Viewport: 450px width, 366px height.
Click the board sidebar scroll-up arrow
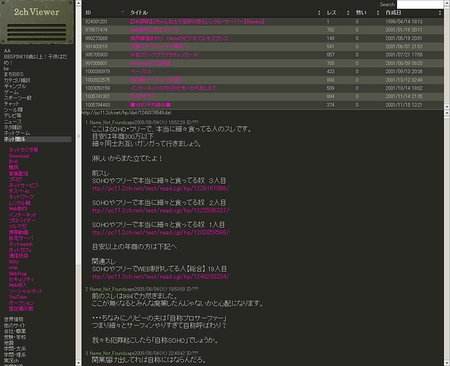[78, 3]
